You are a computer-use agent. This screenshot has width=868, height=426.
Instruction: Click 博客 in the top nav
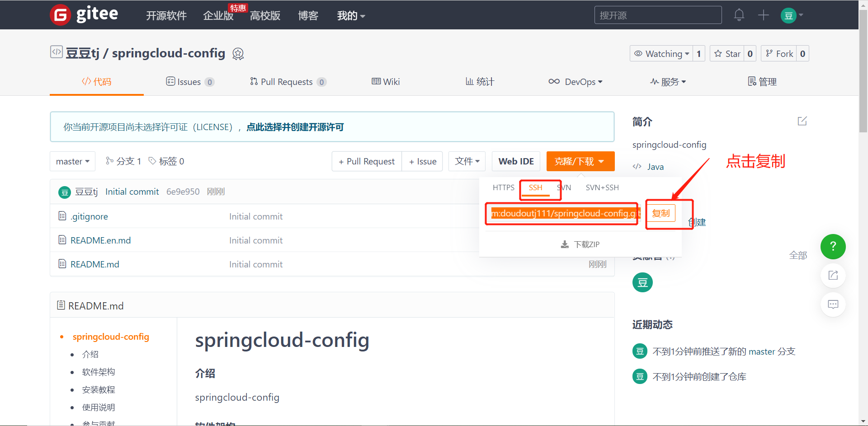(x=308, y=16)
